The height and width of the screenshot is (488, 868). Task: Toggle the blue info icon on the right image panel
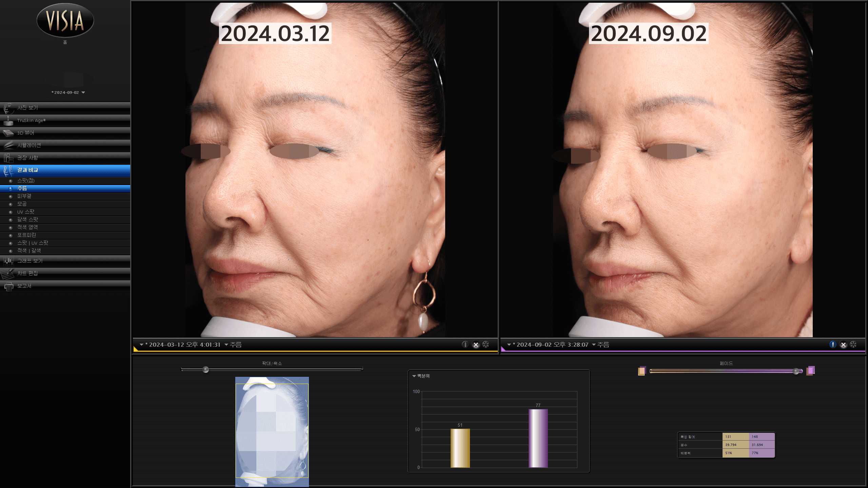pos(833,345)
